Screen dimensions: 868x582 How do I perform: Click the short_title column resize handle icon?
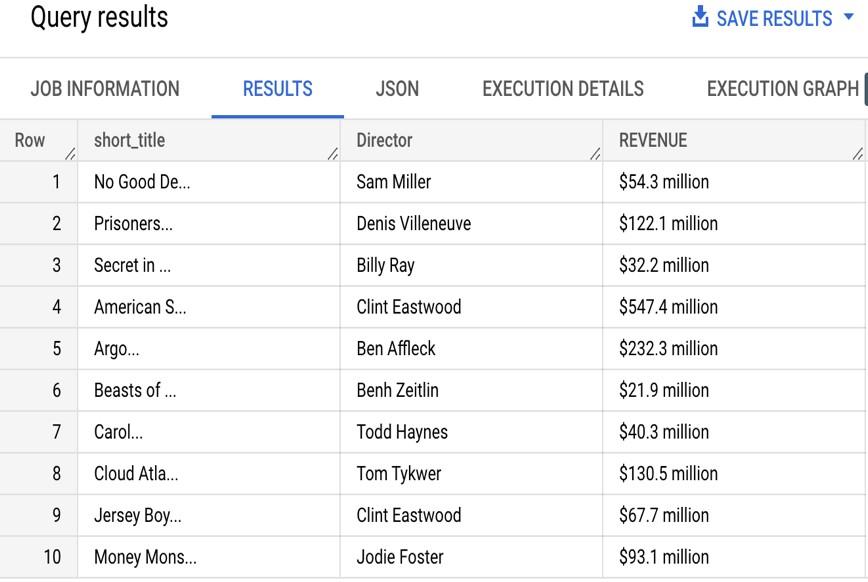coord(333,153)
